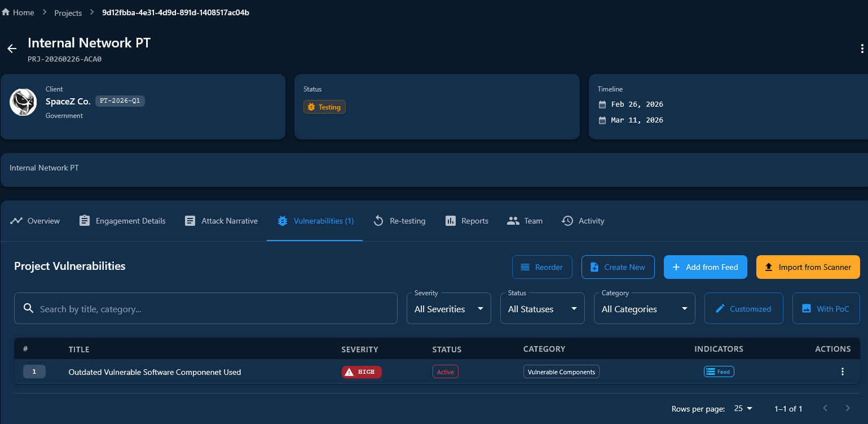
Task: Click the bug icon in Testing status
Action: 311,107
